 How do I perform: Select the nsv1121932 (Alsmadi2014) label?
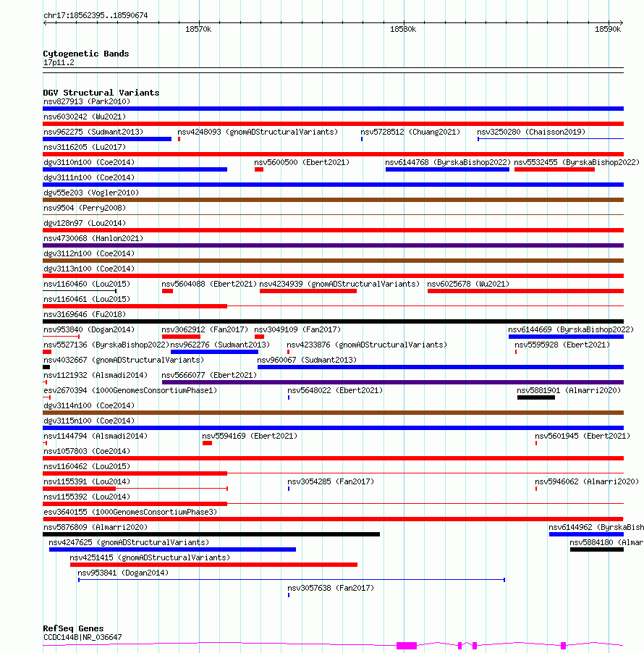click(x=96, y=375)
